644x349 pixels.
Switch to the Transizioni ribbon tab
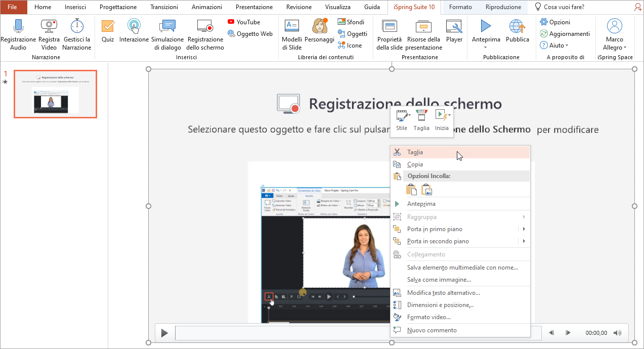(x=164, y=7)
